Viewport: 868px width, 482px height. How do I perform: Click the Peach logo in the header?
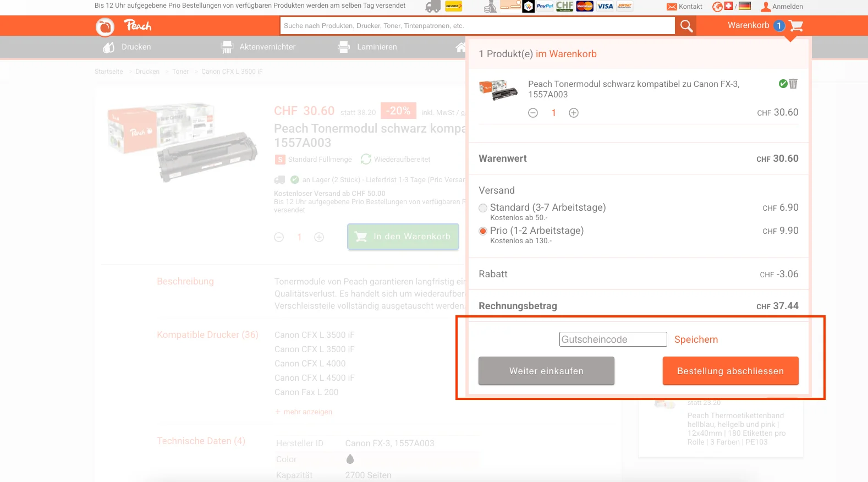coord(124,26)
